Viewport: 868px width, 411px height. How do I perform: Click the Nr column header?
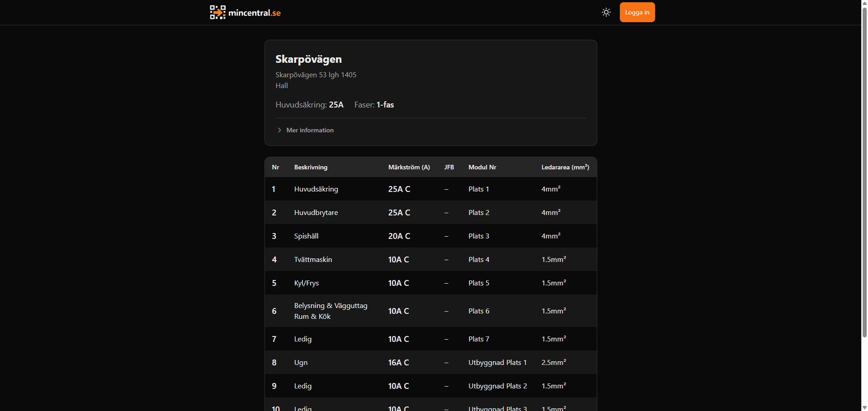(x=275, y=167)
